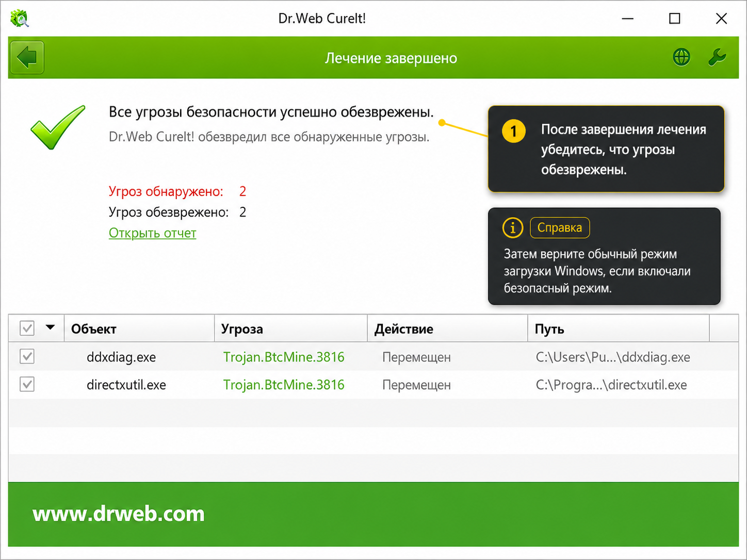This screenshot has width=747, height=560.
Task: Click Trojan.BtcMine.3816 threat in directxutil.exe row
Action: click(284, 385)
